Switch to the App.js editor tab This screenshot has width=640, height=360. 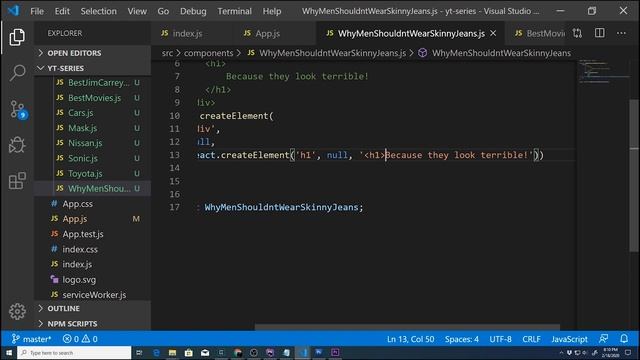[267, 33]
